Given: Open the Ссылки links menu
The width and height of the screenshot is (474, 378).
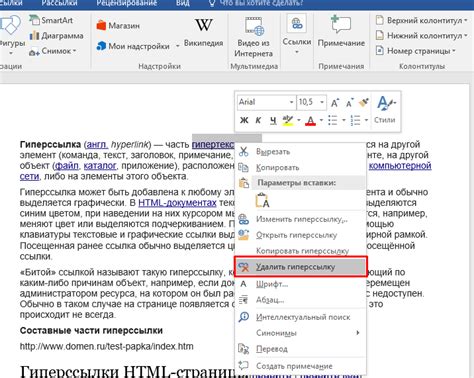Looking at the screenshot, I should point(297,33).
